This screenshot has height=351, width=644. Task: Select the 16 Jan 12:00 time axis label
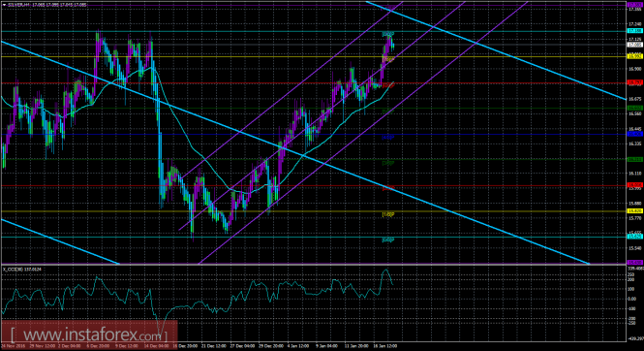point(384,346)
